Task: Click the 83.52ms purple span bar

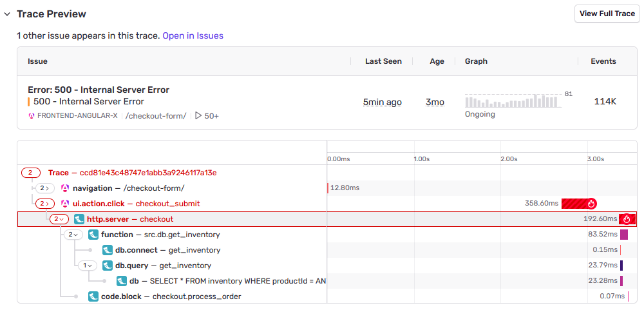Action: (624, 235)
